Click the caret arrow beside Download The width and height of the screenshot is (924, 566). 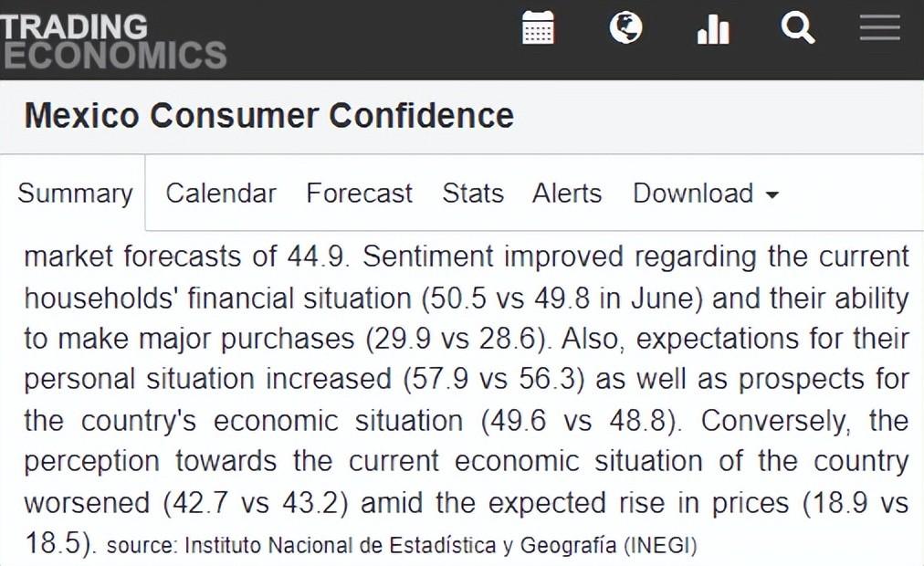pos(772,195)
